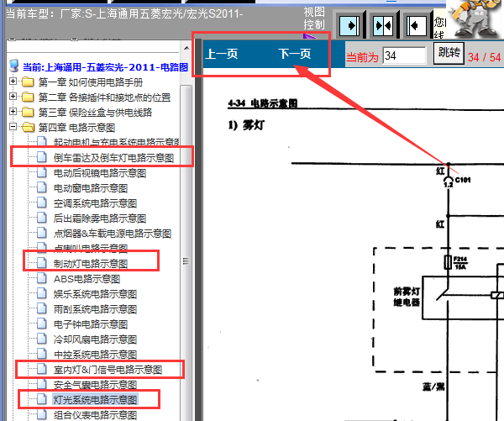Image resolution: width=504 pixels, height=421 pixels.
Task: Click the expand-right view control icon
Action: (x=349, y=25)
